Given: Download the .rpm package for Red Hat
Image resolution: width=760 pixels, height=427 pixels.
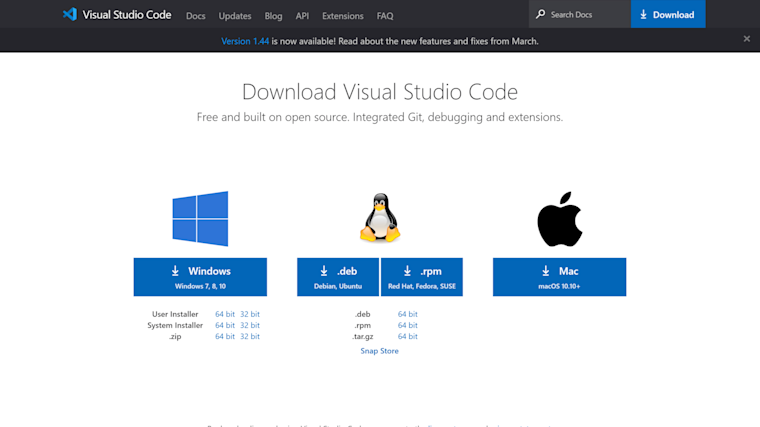Looking at the screenshot, I should point(422,277).
